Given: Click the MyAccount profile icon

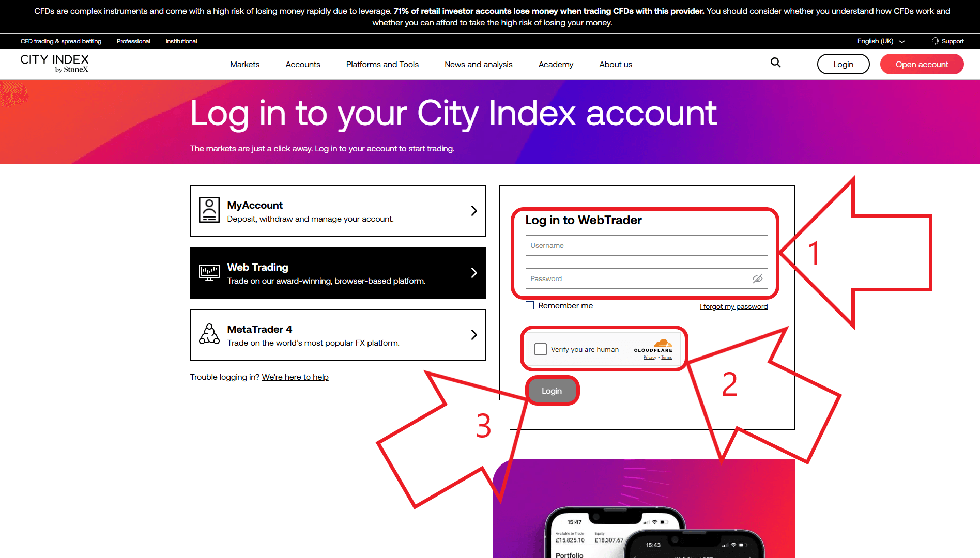Looking at the screenshot, I should (x=209, y=210).
